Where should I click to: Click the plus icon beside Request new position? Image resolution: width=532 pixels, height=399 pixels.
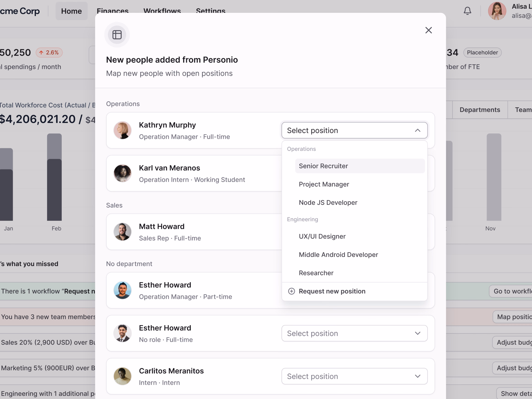coord(291,291)
